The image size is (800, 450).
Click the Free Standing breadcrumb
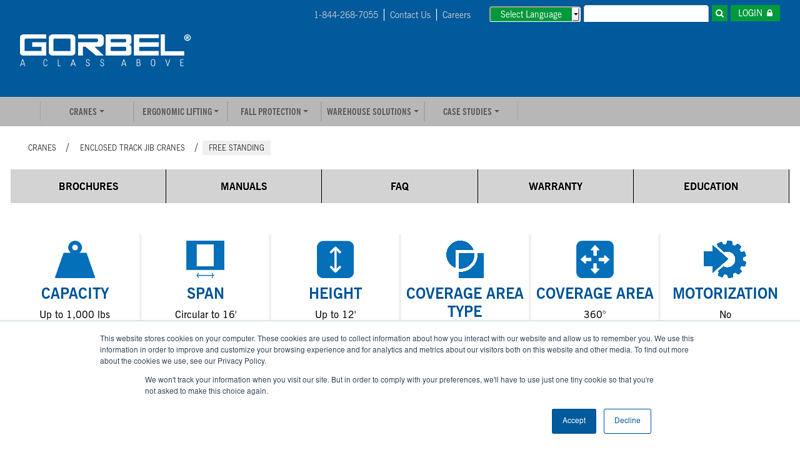coord(236,147)
